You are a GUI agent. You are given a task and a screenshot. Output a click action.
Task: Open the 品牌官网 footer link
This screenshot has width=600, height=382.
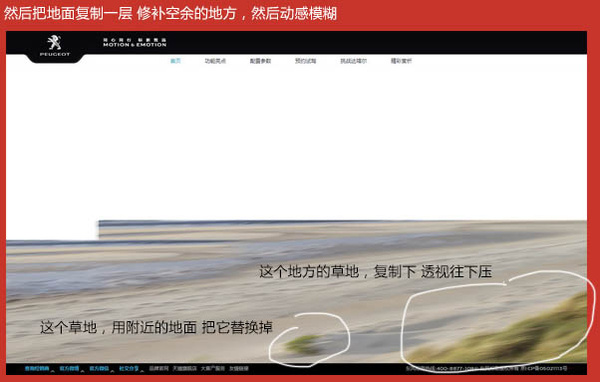(158, 369)
